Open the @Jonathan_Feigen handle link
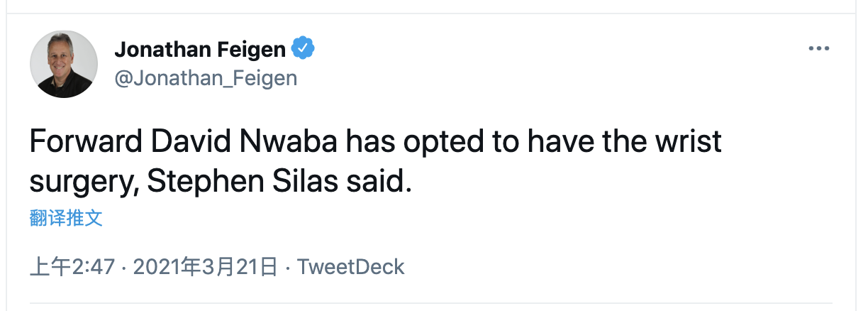 coord(206,77)
